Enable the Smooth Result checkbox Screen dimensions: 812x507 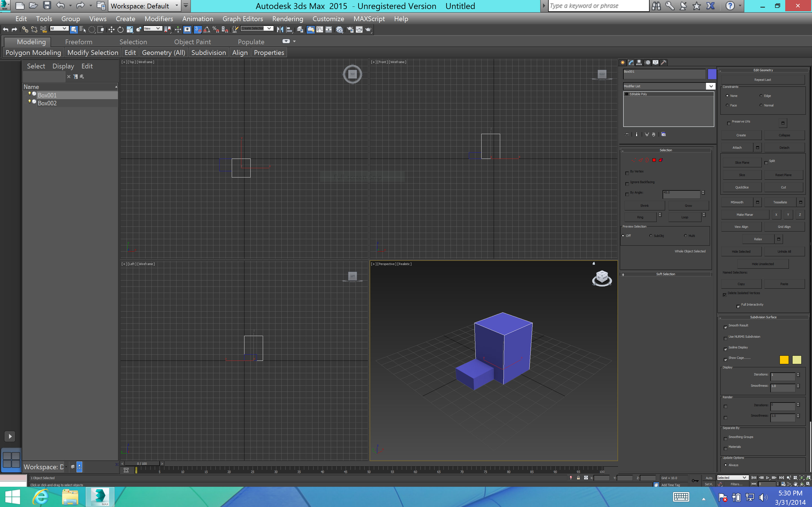(x=725, y=326)
